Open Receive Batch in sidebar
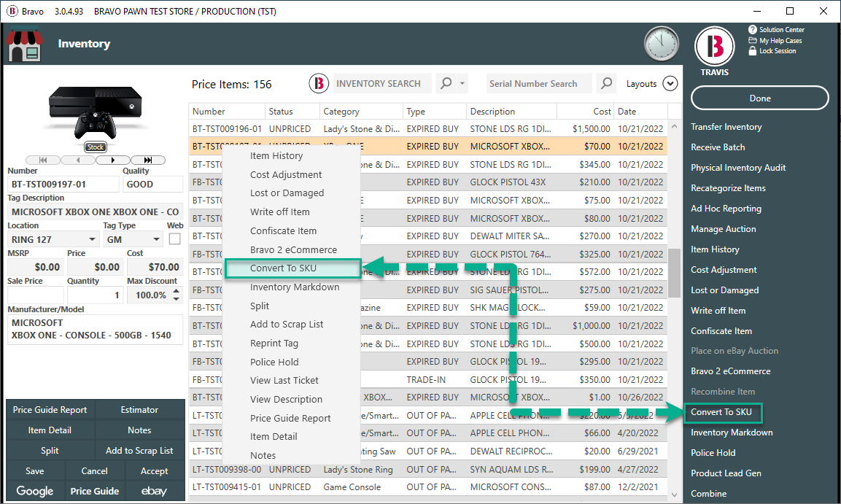Screen dimensions: 841x504 718,147
